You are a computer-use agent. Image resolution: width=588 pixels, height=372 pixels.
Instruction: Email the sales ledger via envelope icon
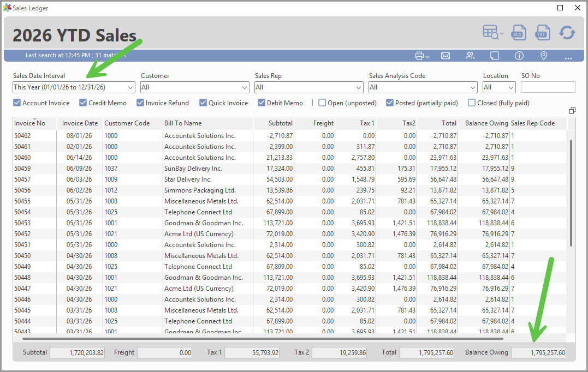click(446, 56)
